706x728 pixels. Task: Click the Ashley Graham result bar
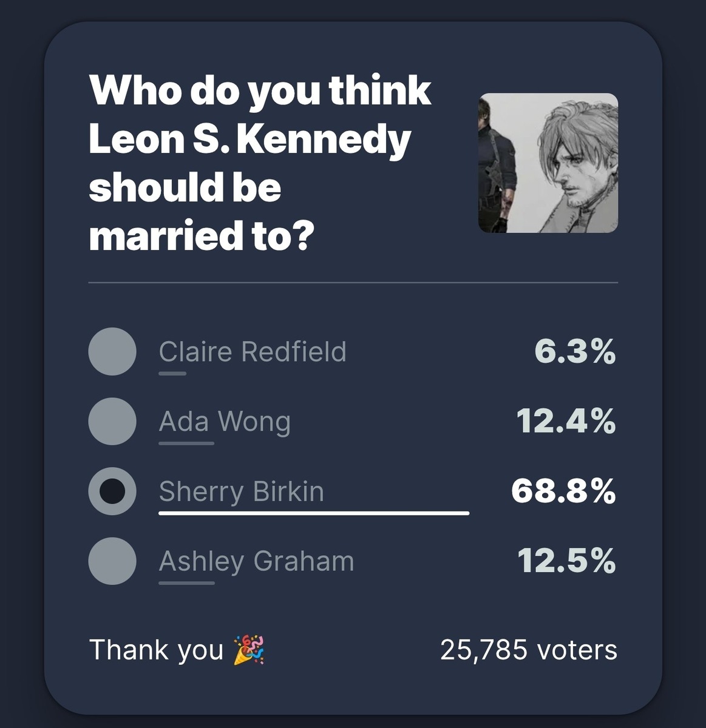pyautogui.click(x=186, y=583)
